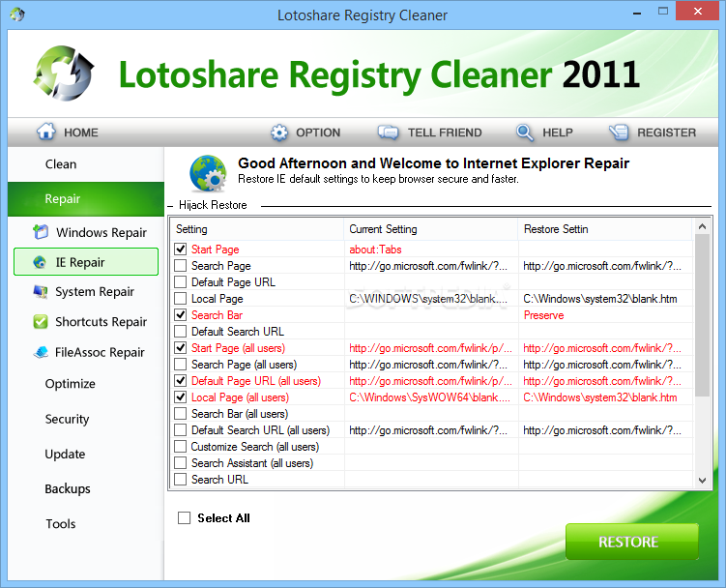Uncheck the Start Page checkbox

181,250
